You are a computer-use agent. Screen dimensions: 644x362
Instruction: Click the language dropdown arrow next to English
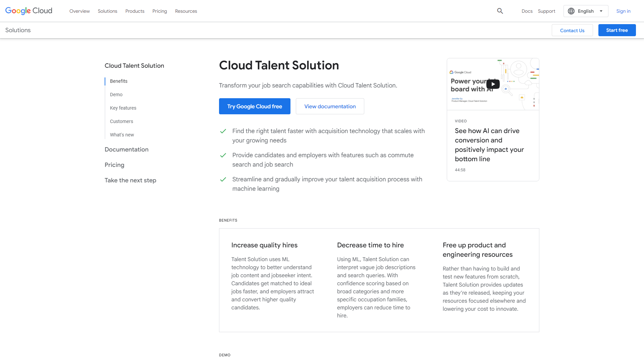[601, 11]
